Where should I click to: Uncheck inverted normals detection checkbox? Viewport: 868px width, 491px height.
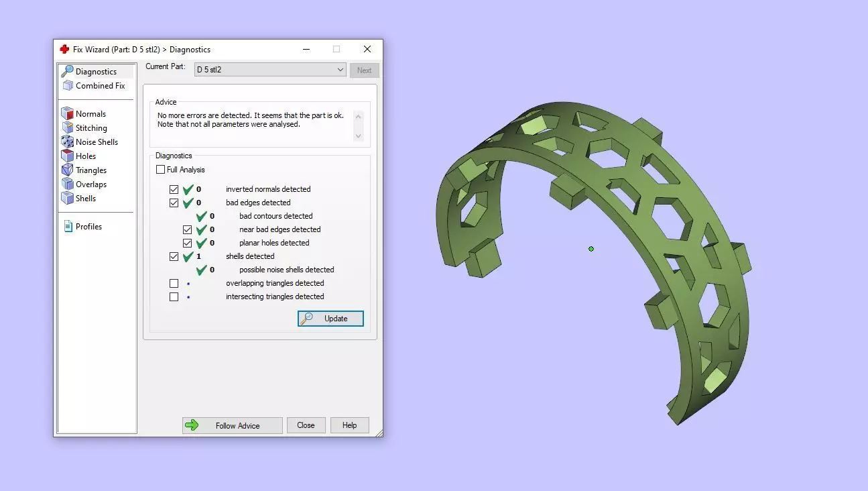tap(174, 189)
